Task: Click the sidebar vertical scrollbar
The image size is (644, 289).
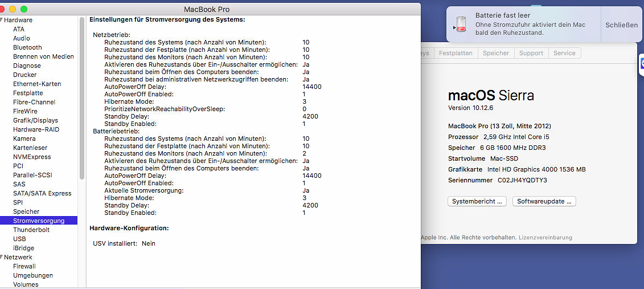Action: click(x=82, y=99)
